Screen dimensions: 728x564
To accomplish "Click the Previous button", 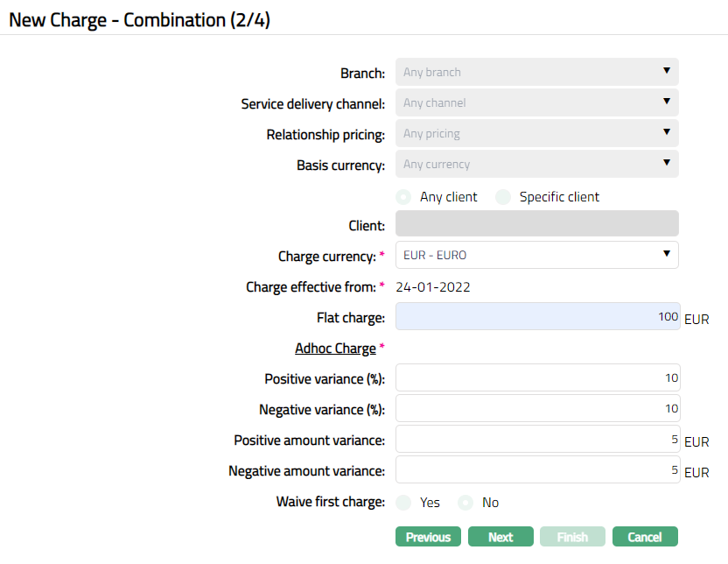I will click(x=428, y=537).
